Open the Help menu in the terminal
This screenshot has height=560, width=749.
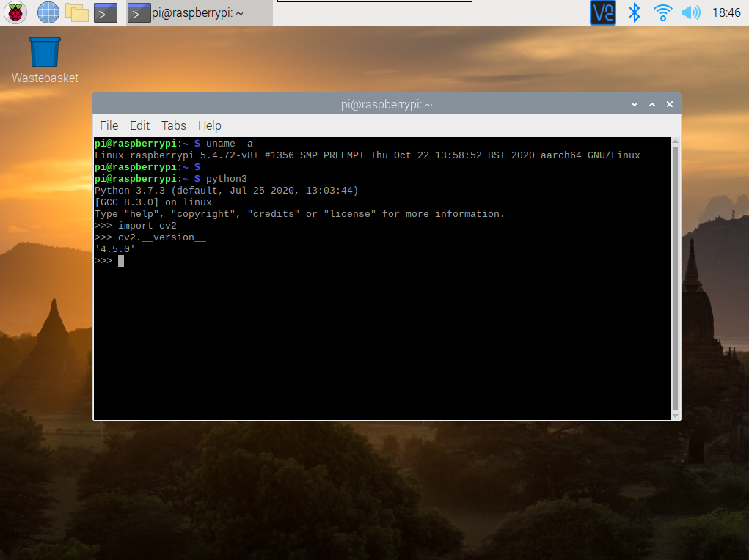point(210,125)
